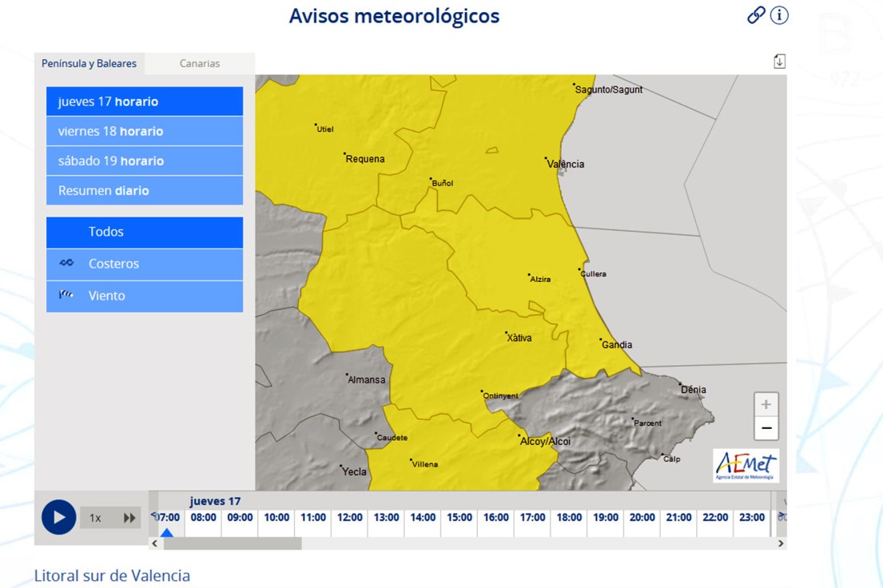Select 07:00 on the timeline
This screenshot has width=883, height=588.
tap(167, 518)
